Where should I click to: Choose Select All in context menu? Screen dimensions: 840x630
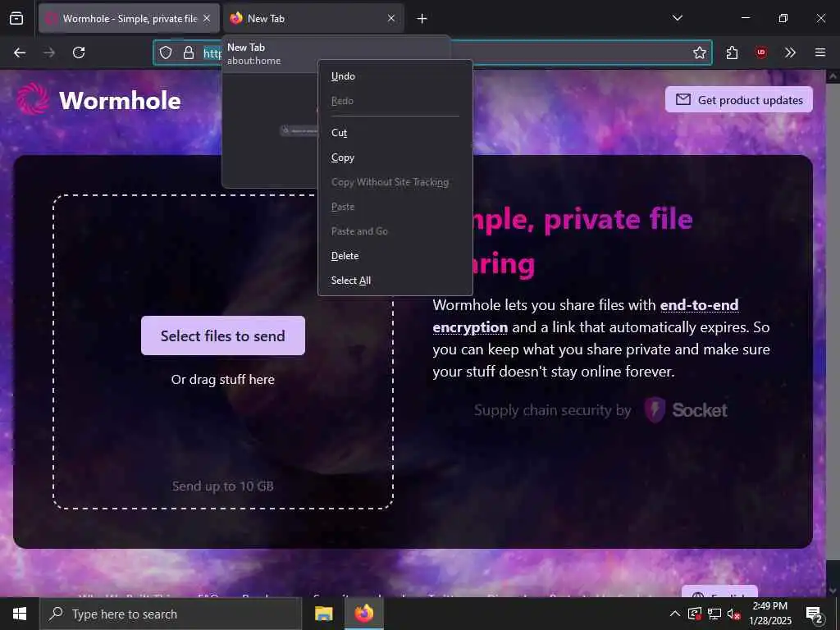[395, 281]
